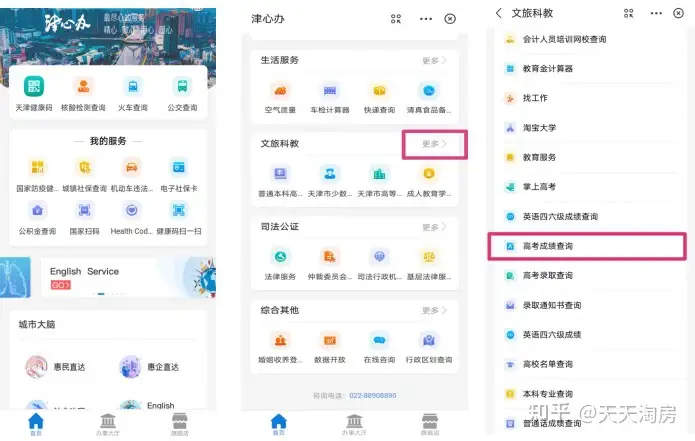Tap the GO button on English Service banner
The height and width of the screenshot is (441, 695).
(61, 285)
